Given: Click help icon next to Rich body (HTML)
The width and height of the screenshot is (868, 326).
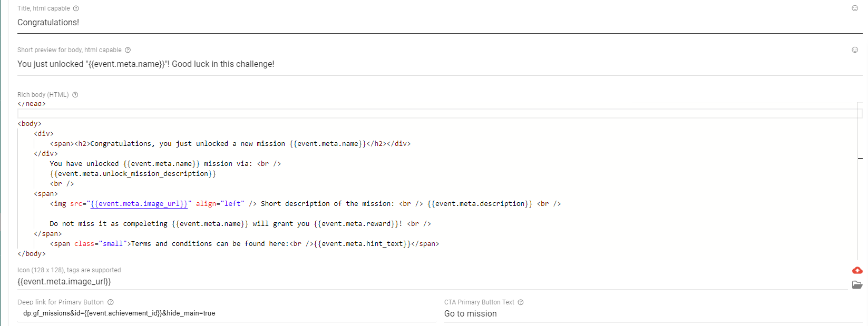Looking at the screenshot, I should coord(75,95).
